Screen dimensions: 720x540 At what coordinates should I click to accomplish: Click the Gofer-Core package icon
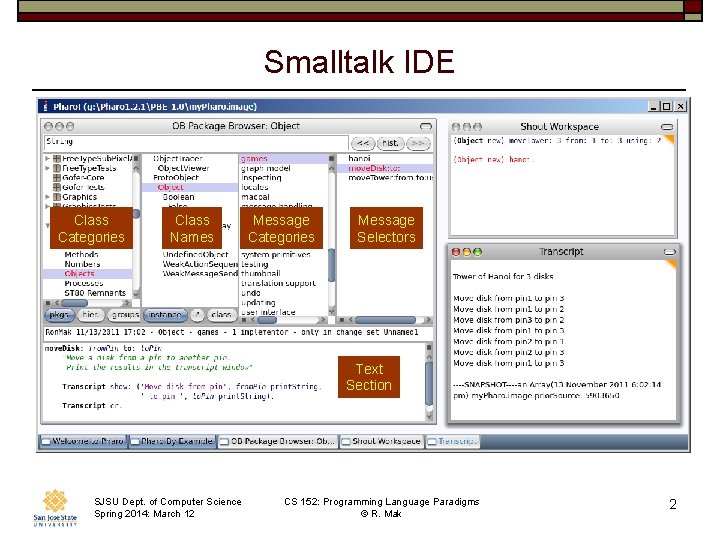coord(57,178)
